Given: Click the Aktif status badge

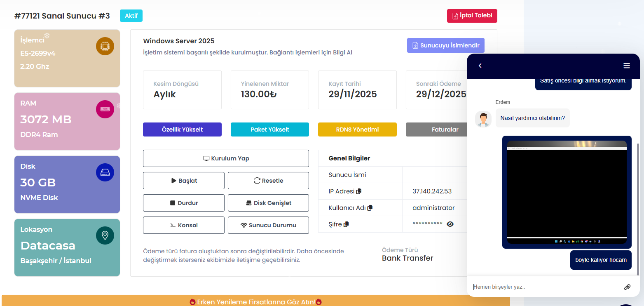Looking at the screenshot, I should (131, 16).
